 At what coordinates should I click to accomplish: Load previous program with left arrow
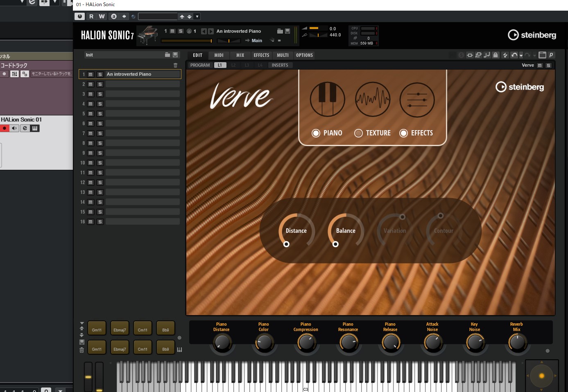[x=204, y=31]
